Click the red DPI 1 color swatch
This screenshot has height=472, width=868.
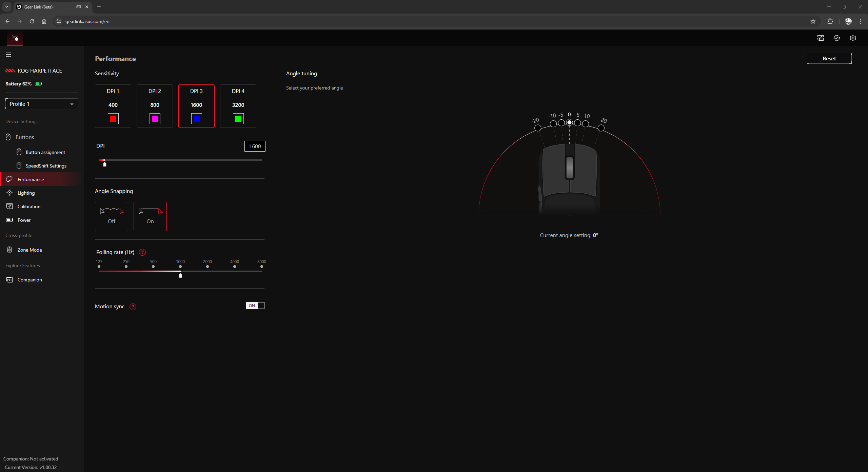pyautogui.click(x=113, y=119)
